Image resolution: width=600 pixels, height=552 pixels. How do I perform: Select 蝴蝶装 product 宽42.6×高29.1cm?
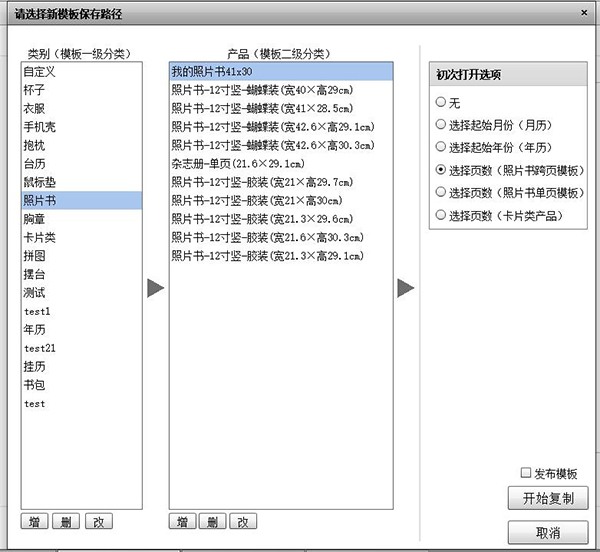(281, 127)
